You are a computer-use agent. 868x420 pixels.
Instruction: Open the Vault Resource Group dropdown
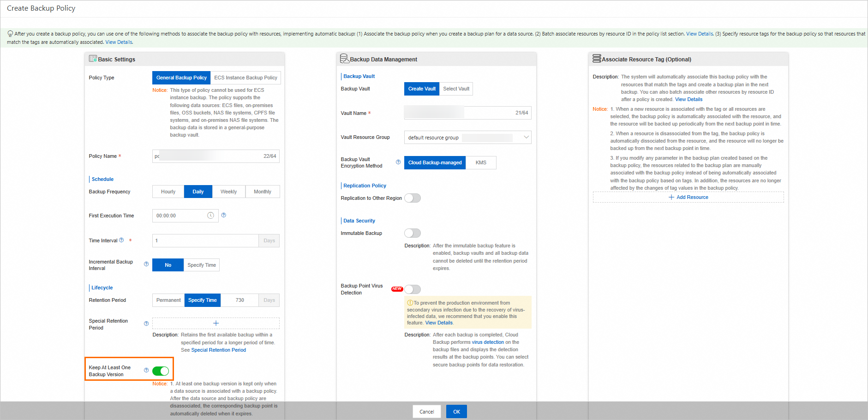click(468, 138)
